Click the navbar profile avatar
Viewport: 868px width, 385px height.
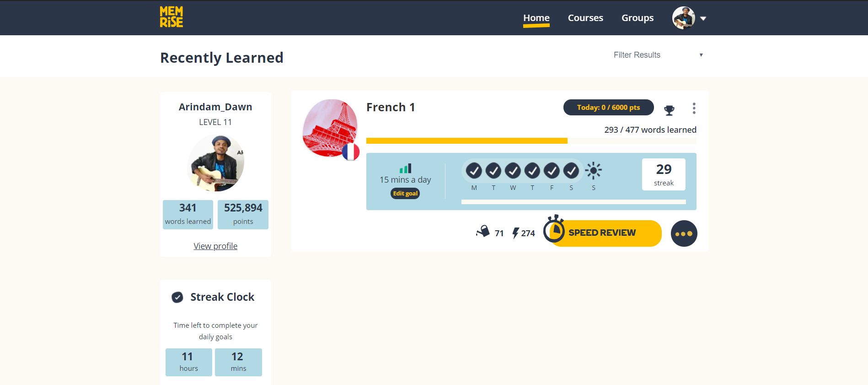point(684,18)
